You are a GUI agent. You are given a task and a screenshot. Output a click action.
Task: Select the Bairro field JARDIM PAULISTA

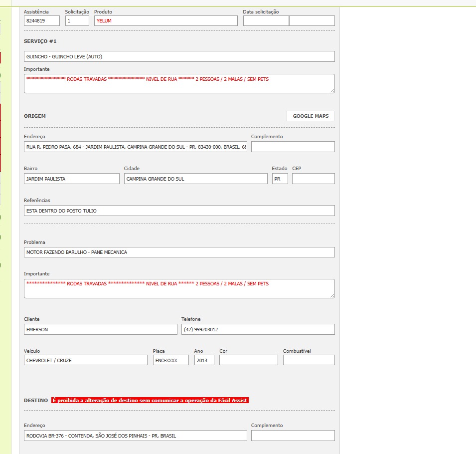72,179
